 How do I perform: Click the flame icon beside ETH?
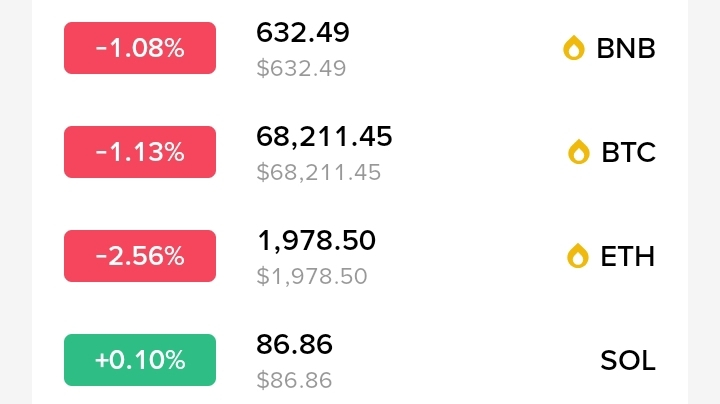(x=577, y=256)
